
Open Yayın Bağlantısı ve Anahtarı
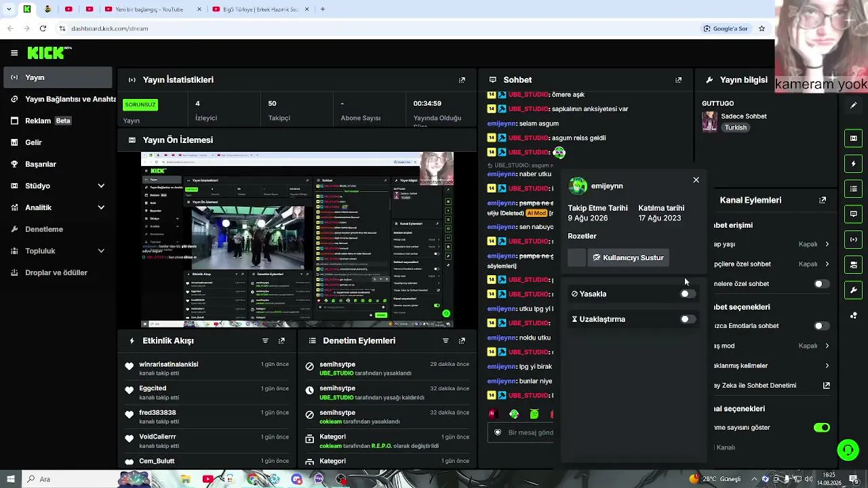58,99
